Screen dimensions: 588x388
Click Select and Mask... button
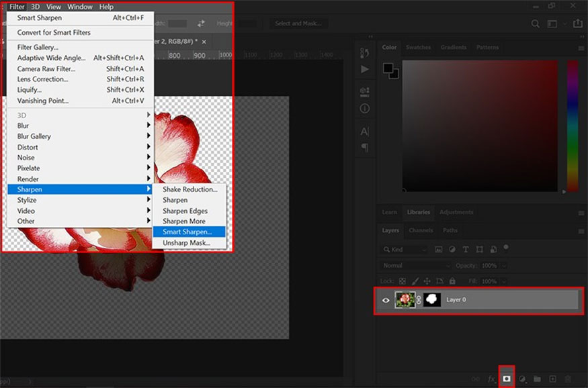click(298, 23)
